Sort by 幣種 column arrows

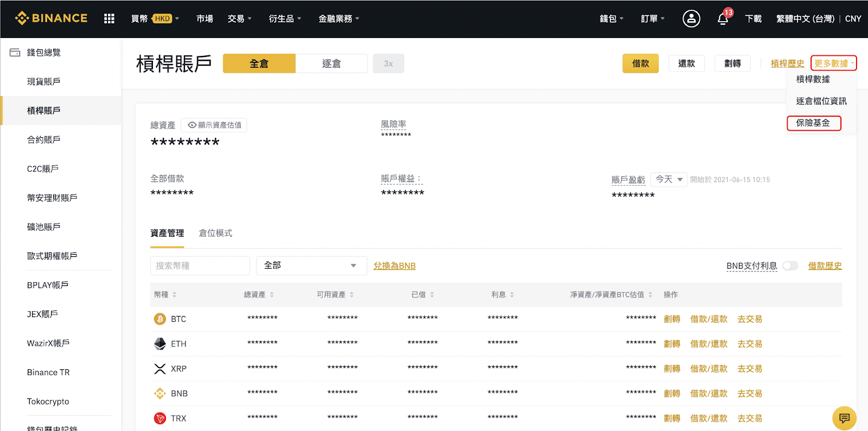point(174,295)
